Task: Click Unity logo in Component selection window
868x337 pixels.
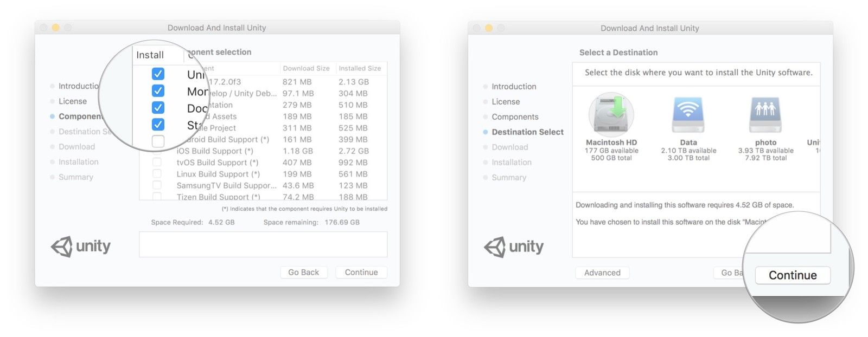Action: pyautogui.click(x=81, y=247)
